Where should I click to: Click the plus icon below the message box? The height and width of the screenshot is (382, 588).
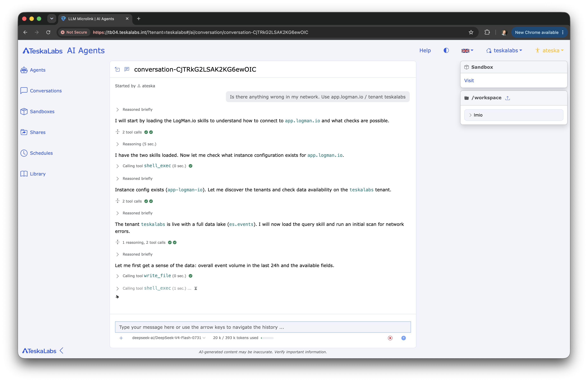tap(121, 338)
